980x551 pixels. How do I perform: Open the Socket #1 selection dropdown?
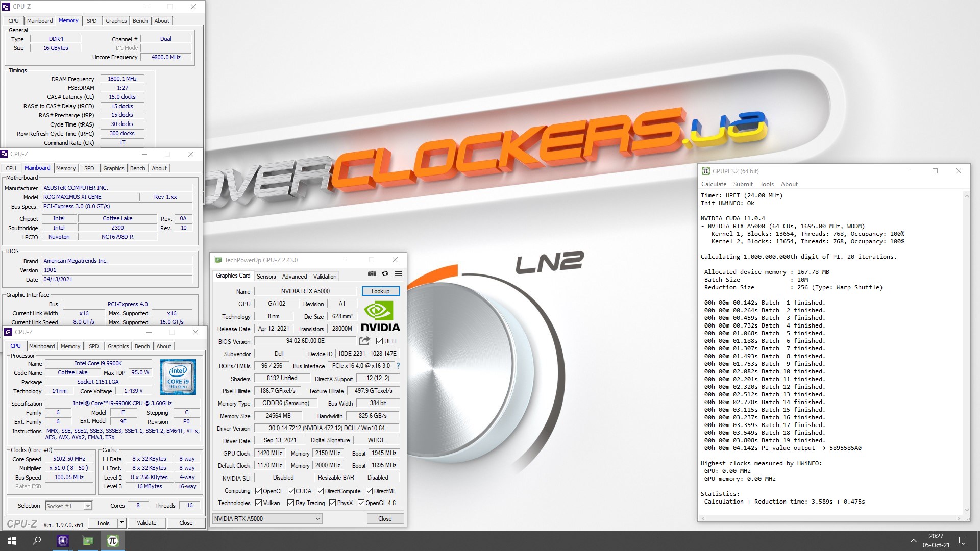(68, 506)
